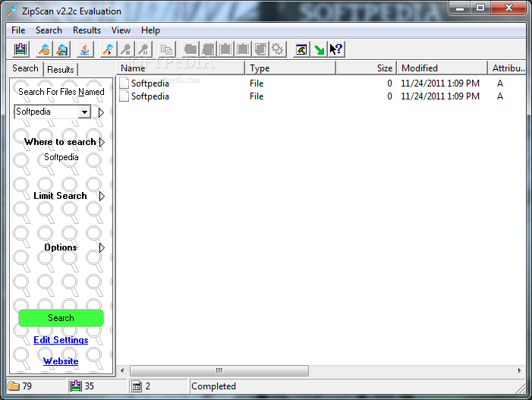Click the green Search button
Screen dimensions: 532x400
coord(61,318)
